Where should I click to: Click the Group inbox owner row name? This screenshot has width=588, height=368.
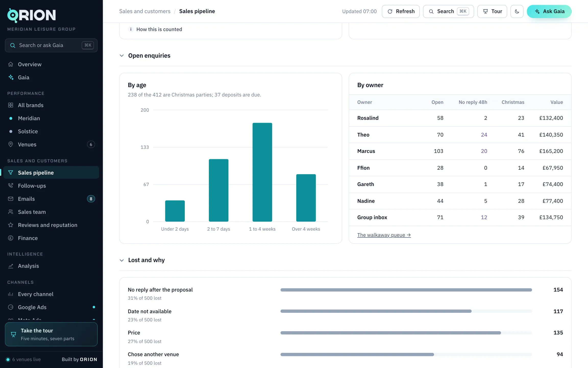pyautogui.click(x=372, y=217)
